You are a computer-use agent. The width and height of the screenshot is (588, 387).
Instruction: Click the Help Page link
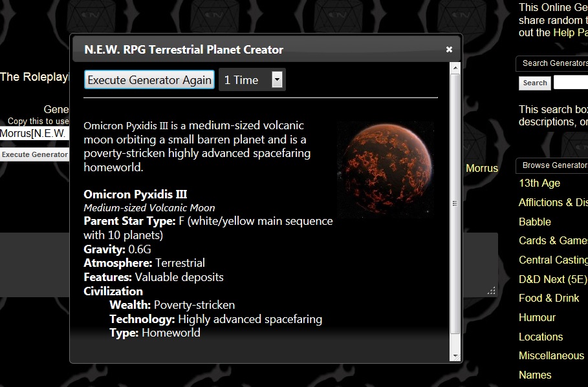pyautogui.click(x=571, y=32)
